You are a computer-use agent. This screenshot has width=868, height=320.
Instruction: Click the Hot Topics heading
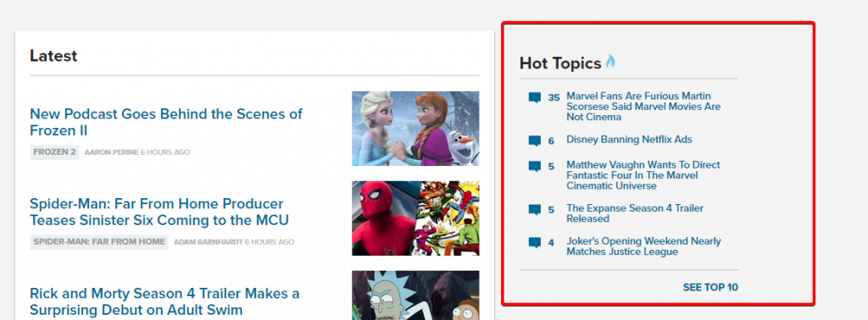tap(560, 63)
